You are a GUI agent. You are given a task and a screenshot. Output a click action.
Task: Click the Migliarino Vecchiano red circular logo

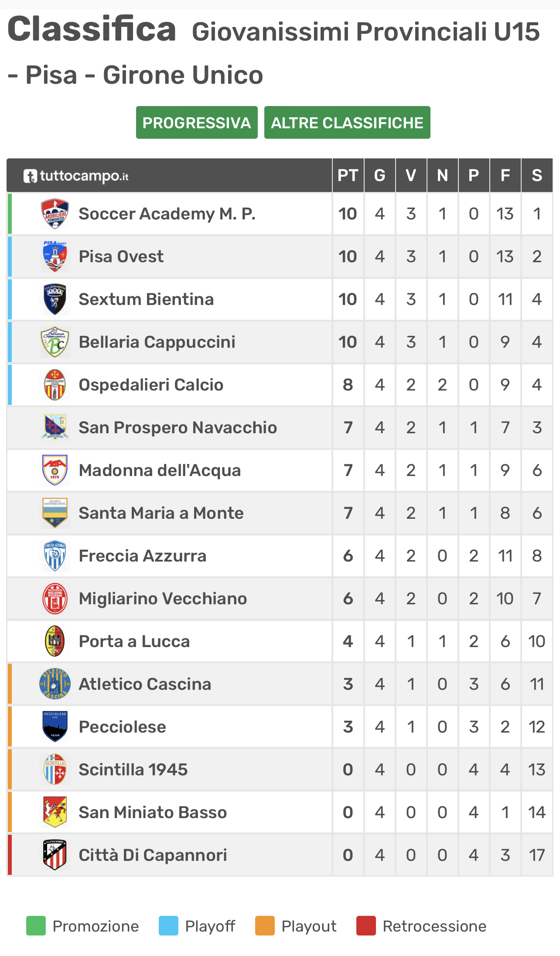pyautogui.click(x=55, y=599)
